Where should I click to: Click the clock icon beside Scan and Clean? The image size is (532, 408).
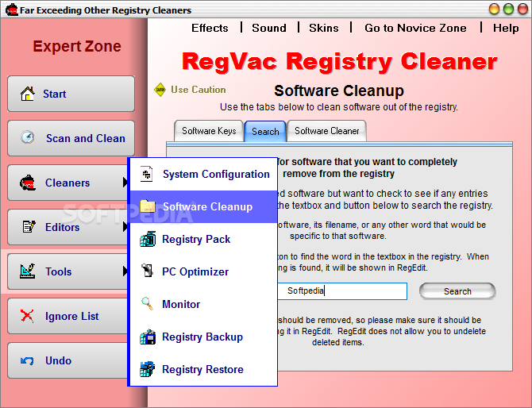click(28, 137)
